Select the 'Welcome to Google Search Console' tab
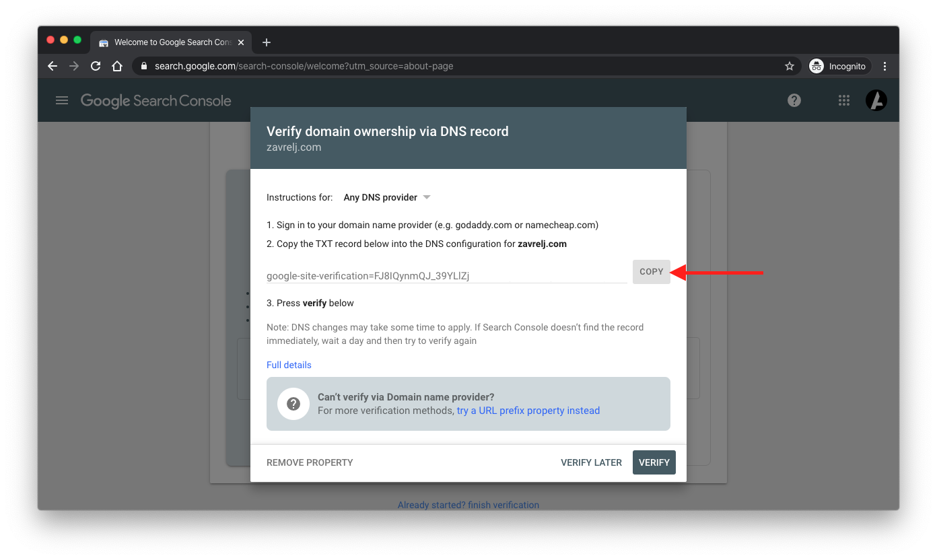937x560 pixels. coord(171,42)
